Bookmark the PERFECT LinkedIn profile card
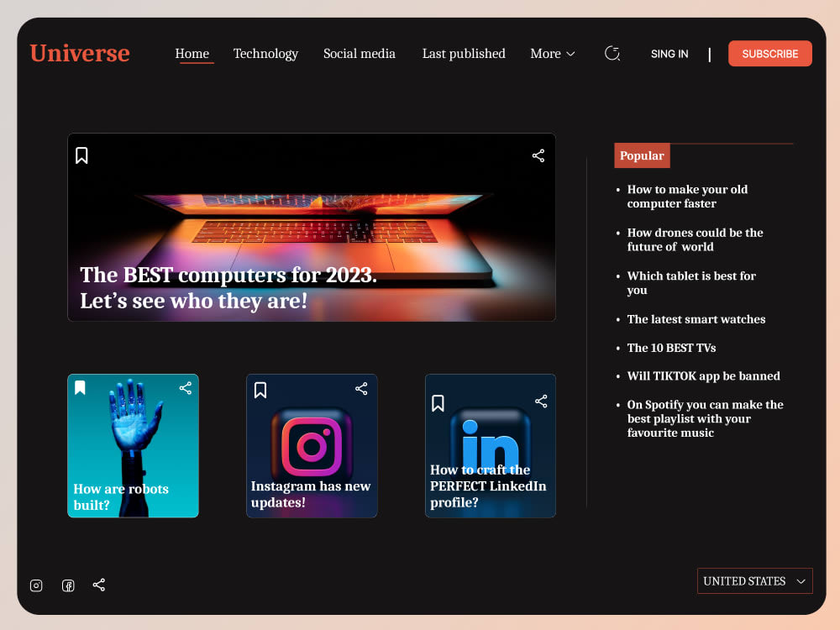 [x=438, y=403]
